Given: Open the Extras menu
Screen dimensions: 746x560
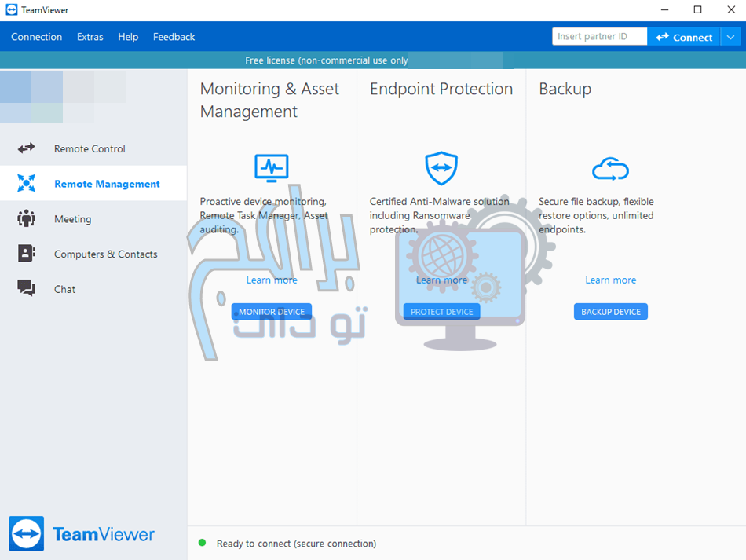Looking at the screenshot, I should [x=90, y=37].
